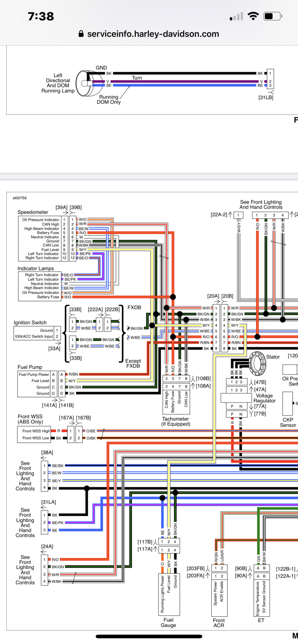298x644 pixels.
Task: Click the Fuel Pump Power row
Action: click(x=34, y=374)
